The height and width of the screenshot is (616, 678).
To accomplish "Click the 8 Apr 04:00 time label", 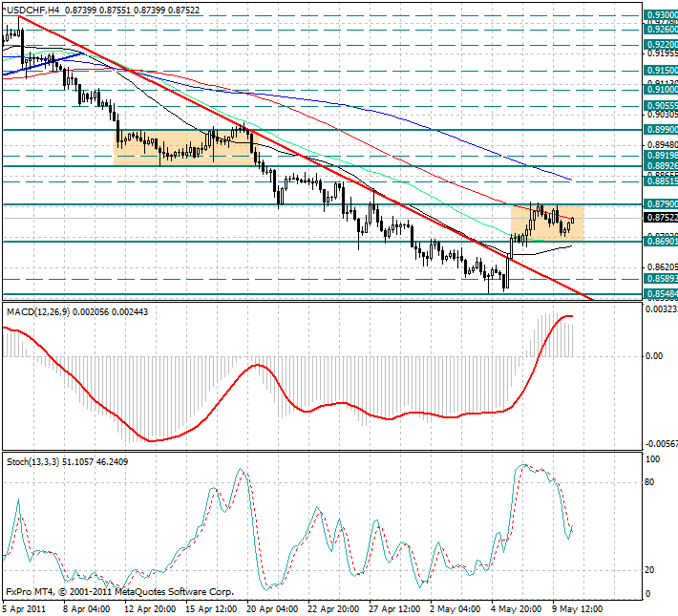I will tap(87, 609).
